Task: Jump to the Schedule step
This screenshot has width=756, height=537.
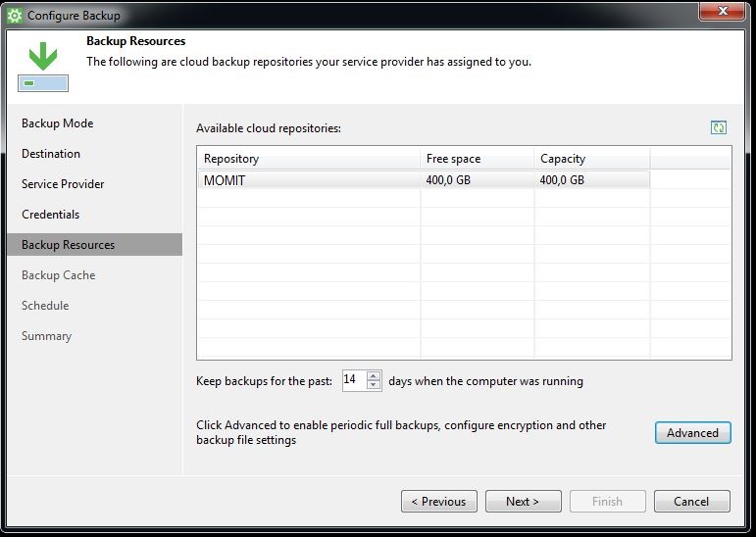Action: pos(45,306)
